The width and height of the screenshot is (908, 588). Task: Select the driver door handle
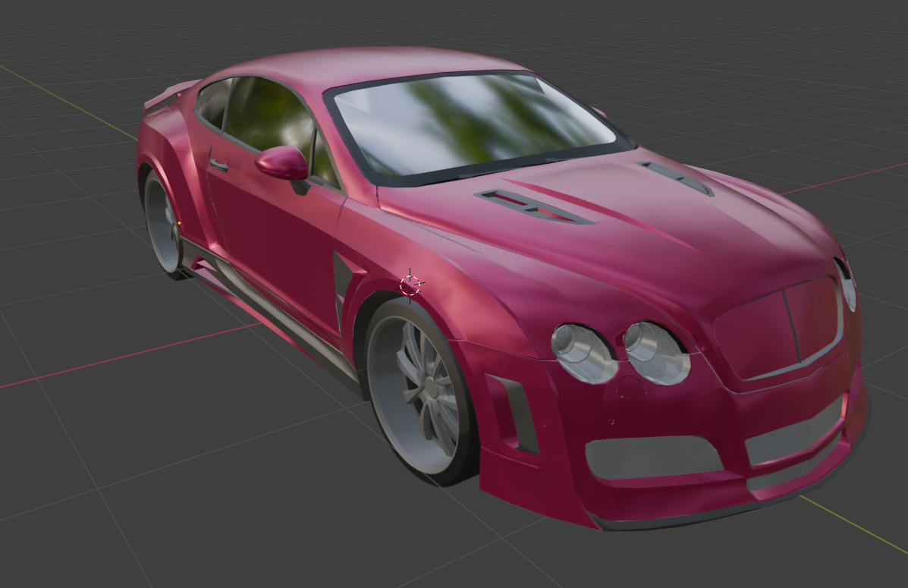[218, 164]
